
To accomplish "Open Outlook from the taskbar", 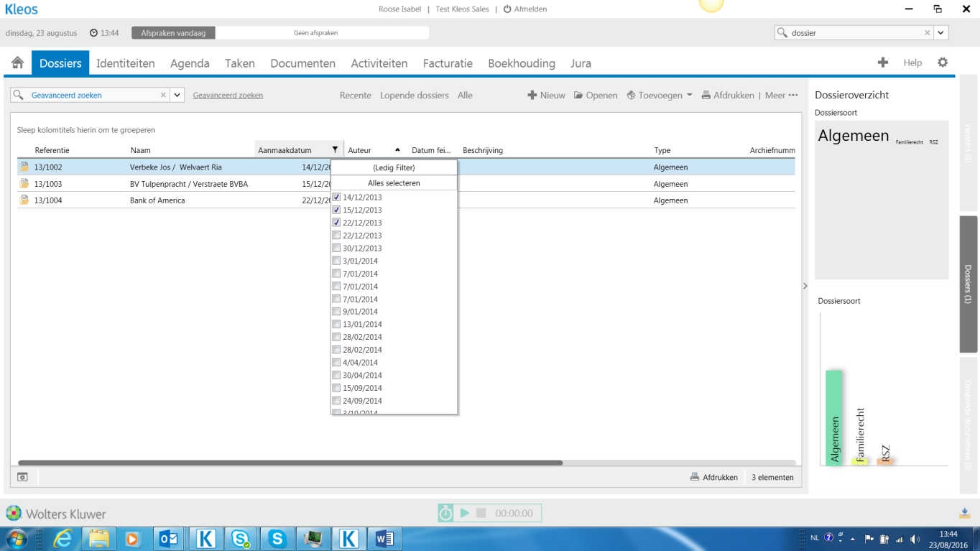I will [169, 538].
